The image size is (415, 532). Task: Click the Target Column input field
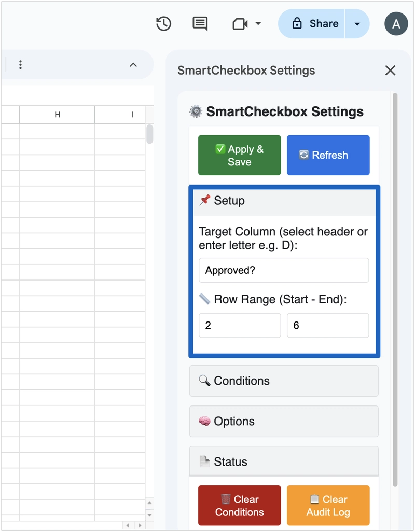(x=284, y=270)
